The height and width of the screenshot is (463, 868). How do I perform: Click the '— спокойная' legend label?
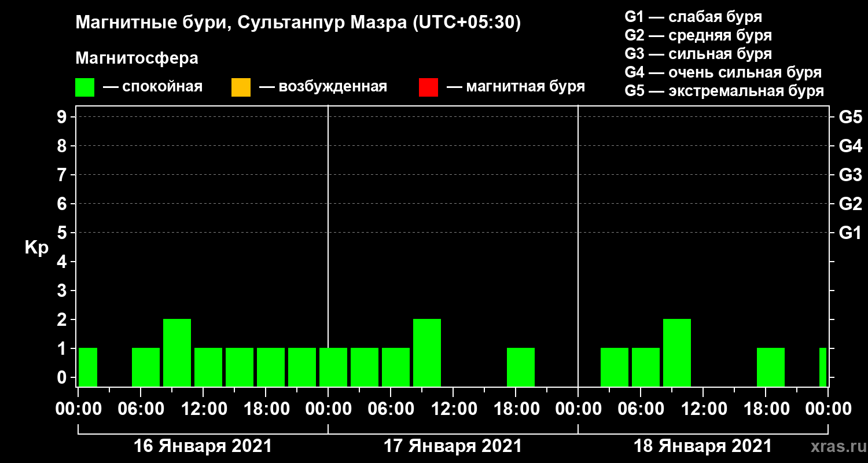153,87
